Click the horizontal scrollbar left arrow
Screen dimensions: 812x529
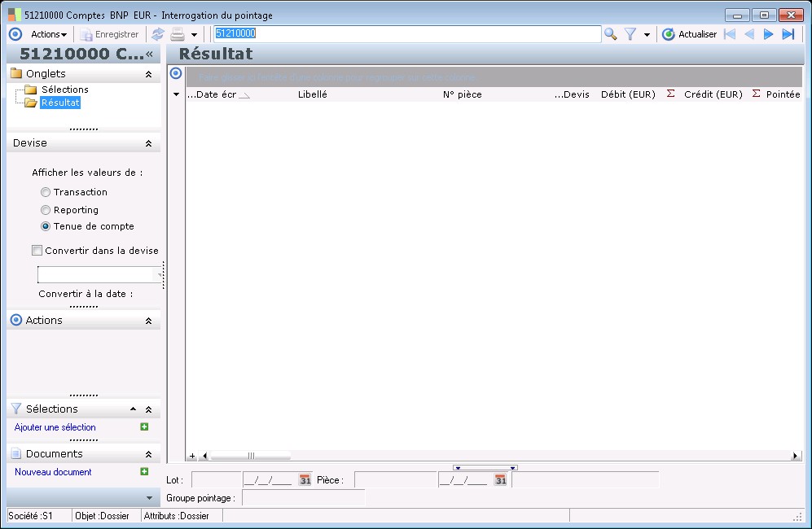pyautogui.click(x=205, y=456)
